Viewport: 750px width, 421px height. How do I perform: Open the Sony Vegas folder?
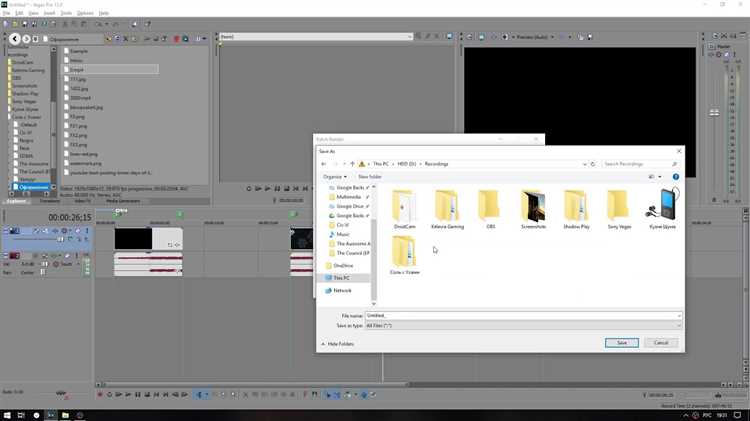[x=618, y=208]
